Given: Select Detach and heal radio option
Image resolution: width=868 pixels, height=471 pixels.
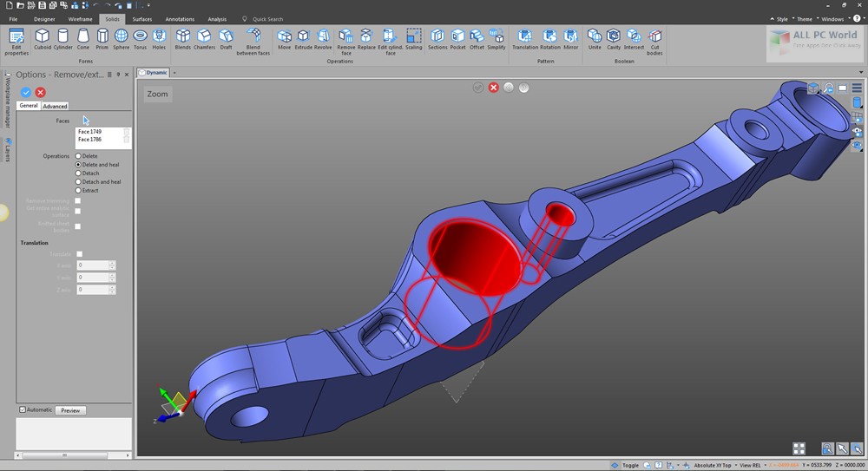Looking at the screenshot, I should click(78, 181).
